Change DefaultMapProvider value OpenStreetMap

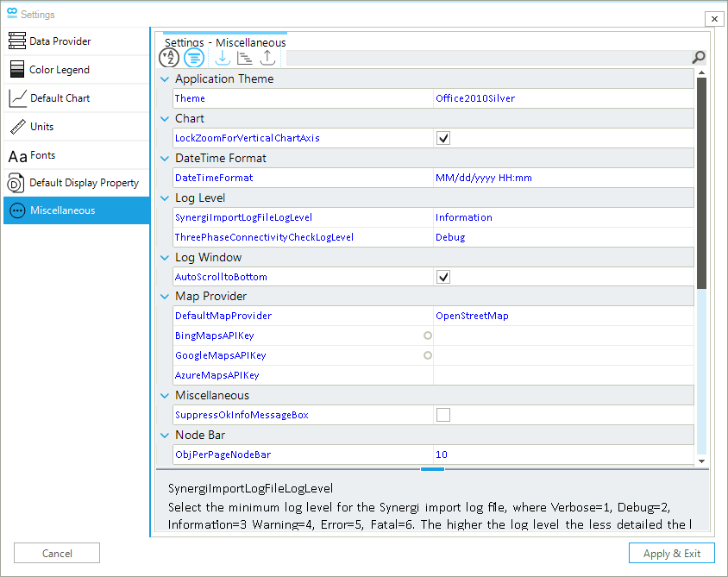(563, 316)
